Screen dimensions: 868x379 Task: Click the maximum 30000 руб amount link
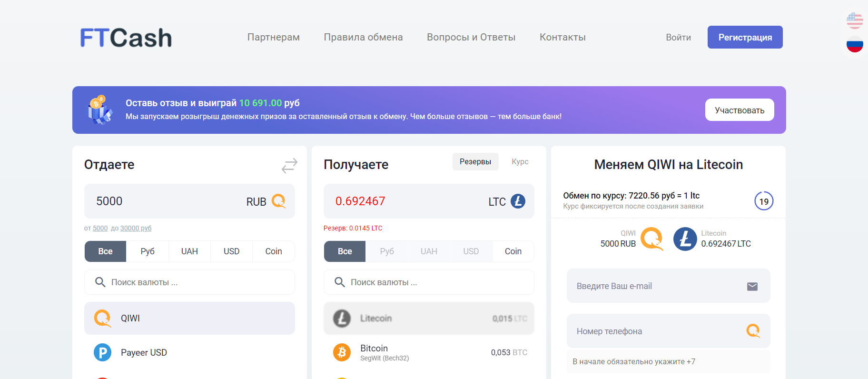(x=136, y=228)
